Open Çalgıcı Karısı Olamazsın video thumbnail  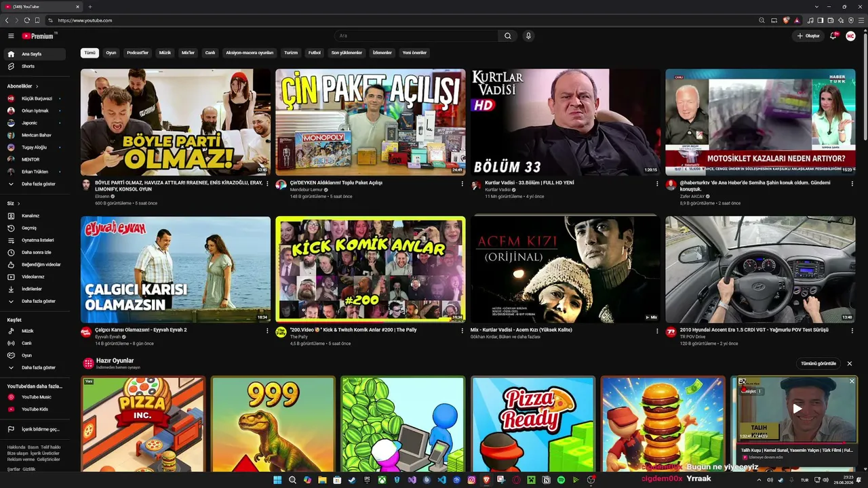pos(176,270)
